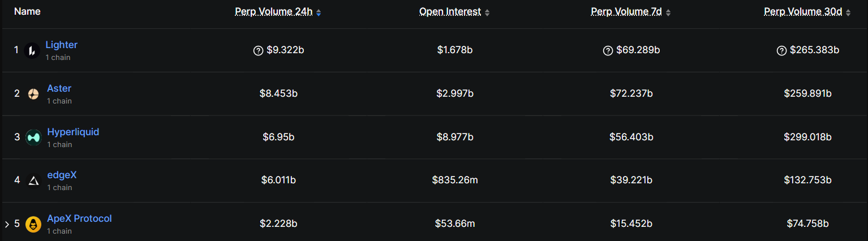Click the Aster protocol logo icon
The height and width of the screenshot is (241, 868).
tap(33, 94)
